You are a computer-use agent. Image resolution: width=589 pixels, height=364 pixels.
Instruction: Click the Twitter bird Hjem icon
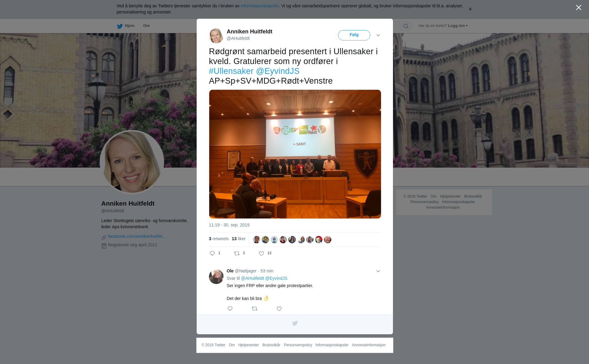pyautogui.click(x=120, y=26)
